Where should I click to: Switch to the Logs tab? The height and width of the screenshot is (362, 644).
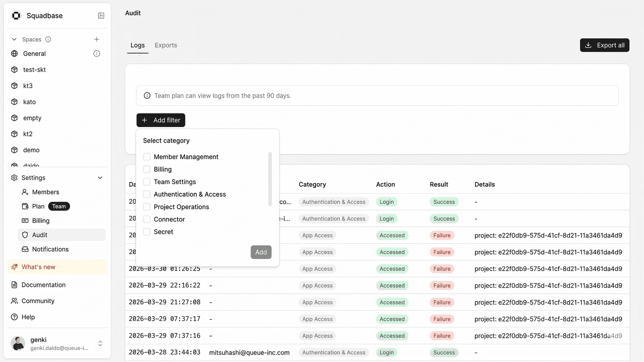coord(138,45)
